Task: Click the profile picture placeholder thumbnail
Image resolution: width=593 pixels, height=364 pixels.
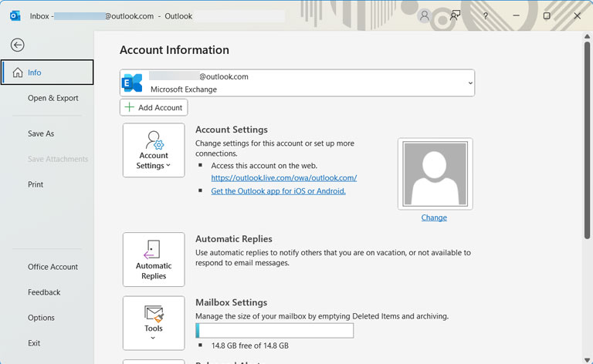Action: [435, 174]
